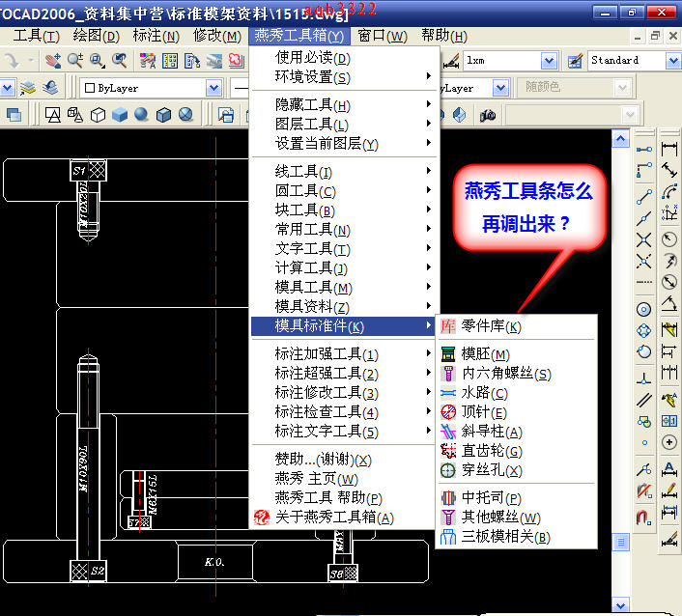Click the object snap settings magnet icon
682x616 pixels.
coord(644,518)
